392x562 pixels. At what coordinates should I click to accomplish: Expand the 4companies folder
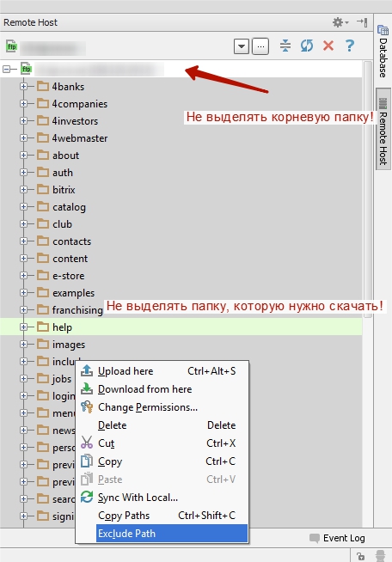(x=23, y=103)
